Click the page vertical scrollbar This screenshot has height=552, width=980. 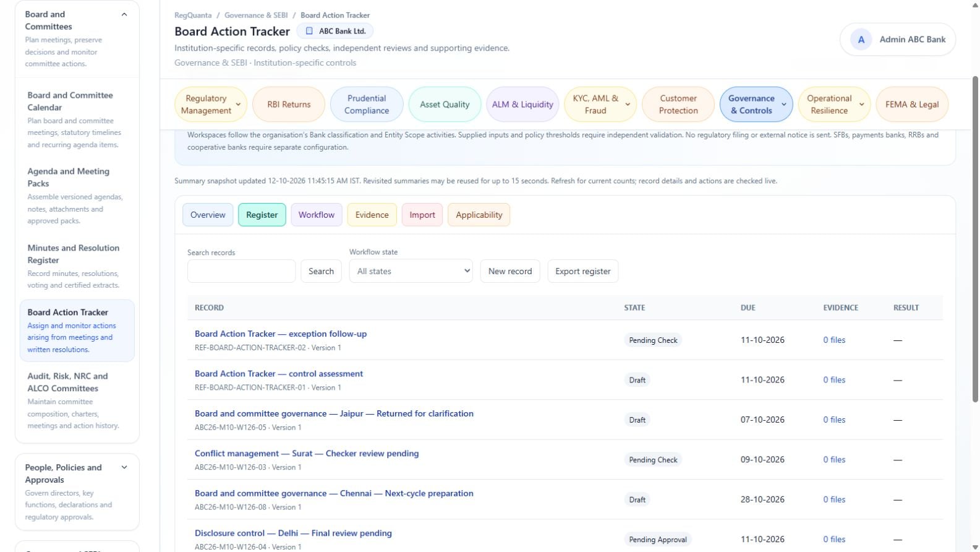pyautogui.click(x=976, y=239)
